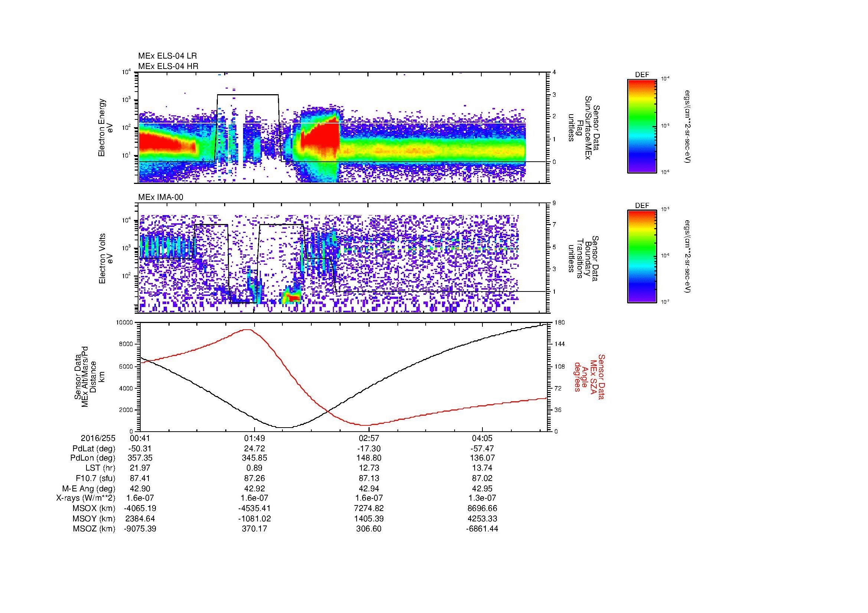Click the red saturated region in IMA spectrogram

click(x=294, y=299)
